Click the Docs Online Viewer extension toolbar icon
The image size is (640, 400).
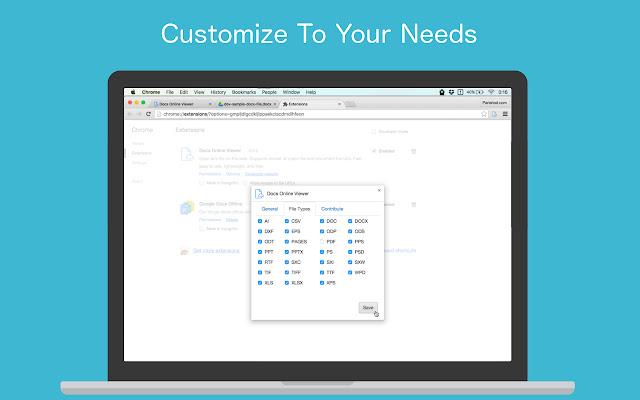click(x=494, y=114)
